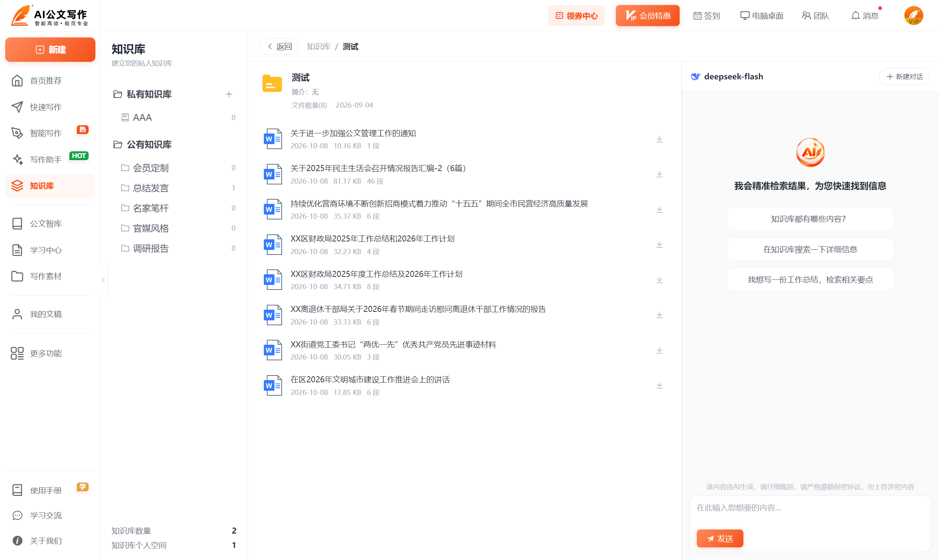Download 在区2026年文明城市建设 speech file
The image size is (939, 560).
coord(659,385)
